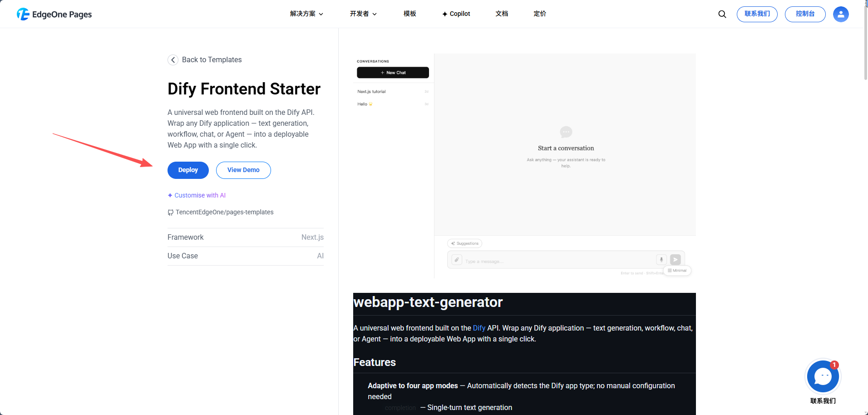
Task: Click the Dify Frontend Starter heading
Action: click(244, 89)
